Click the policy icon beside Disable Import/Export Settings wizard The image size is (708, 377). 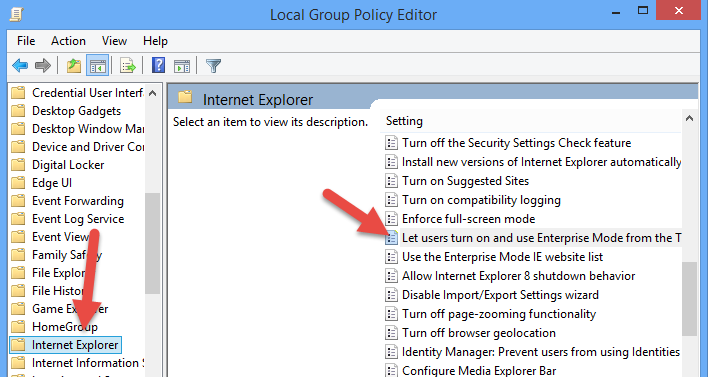coord(391,295)
